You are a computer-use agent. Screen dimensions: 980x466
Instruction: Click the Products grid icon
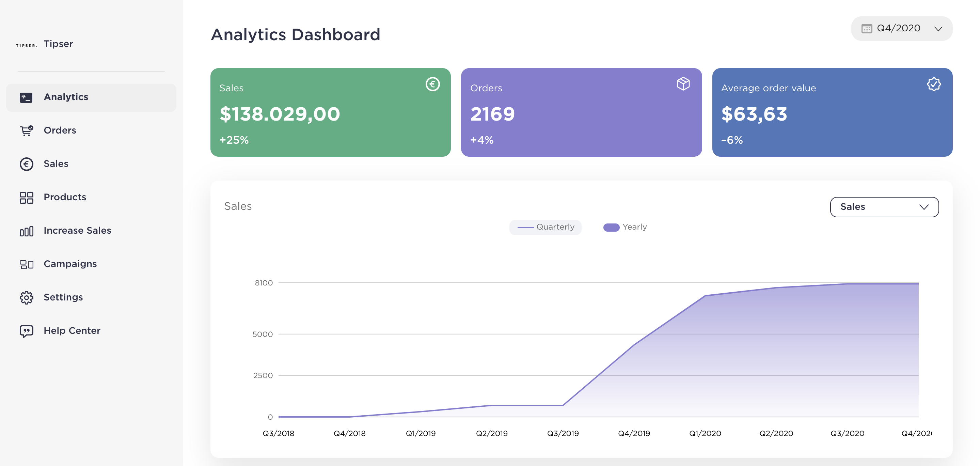tap(26, 198)
